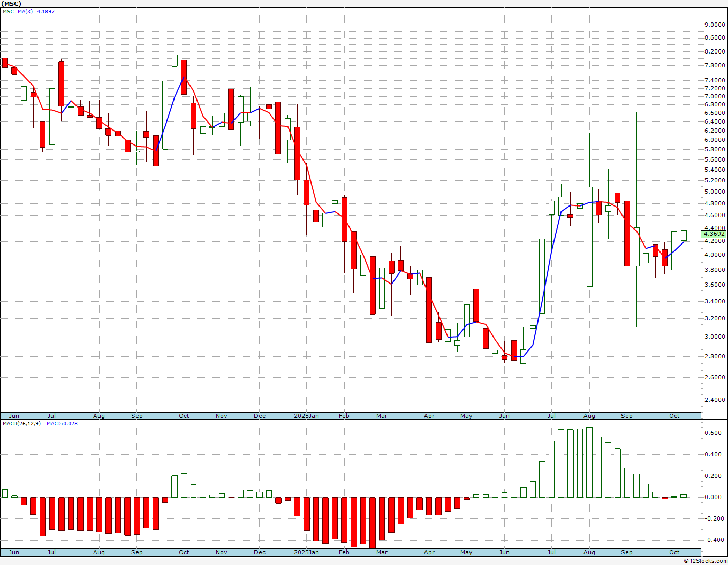The image size is (728, 565).
Task: Click the 0.200 MACD axis label
Action: click(712, 476)
